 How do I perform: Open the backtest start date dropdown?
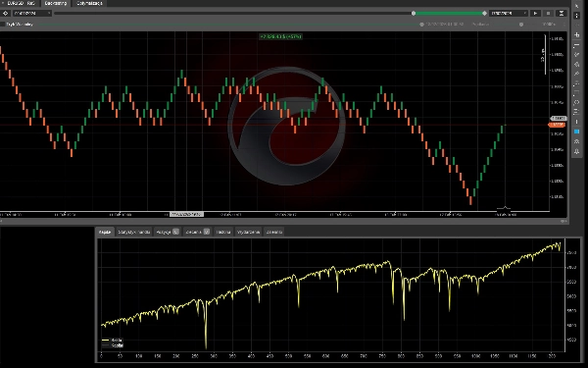[x=32, y=13]
